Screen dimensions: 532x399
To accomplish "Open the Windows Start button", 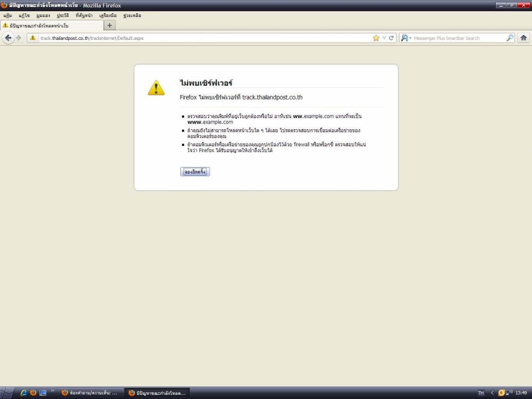I will [7, 393].
